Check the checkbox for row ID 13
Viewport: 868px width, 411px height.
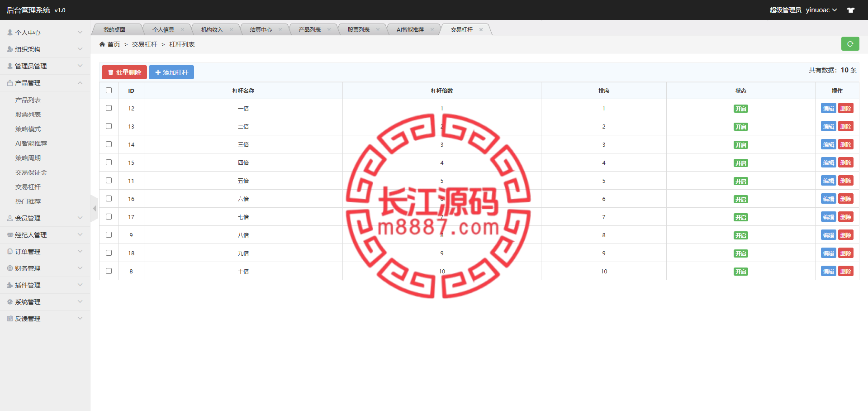pyautogui.click(x=109, y=126)
